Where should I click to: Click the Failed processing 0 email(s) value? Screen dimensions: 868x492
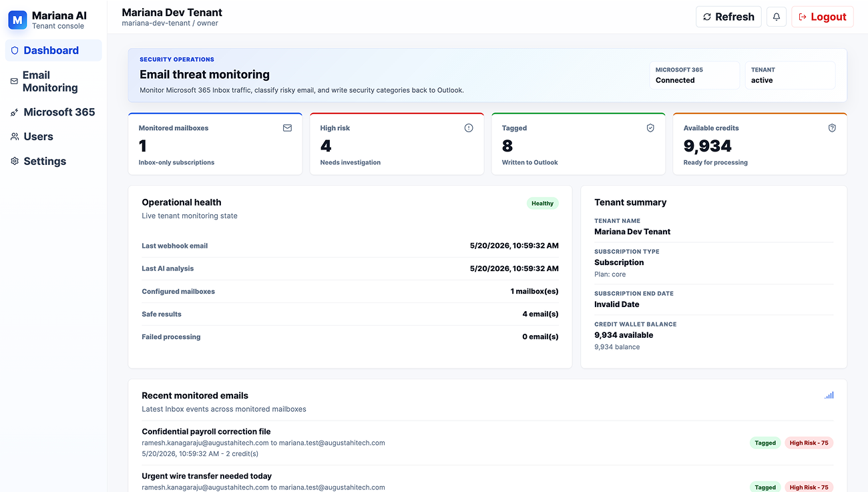point(540,336)
